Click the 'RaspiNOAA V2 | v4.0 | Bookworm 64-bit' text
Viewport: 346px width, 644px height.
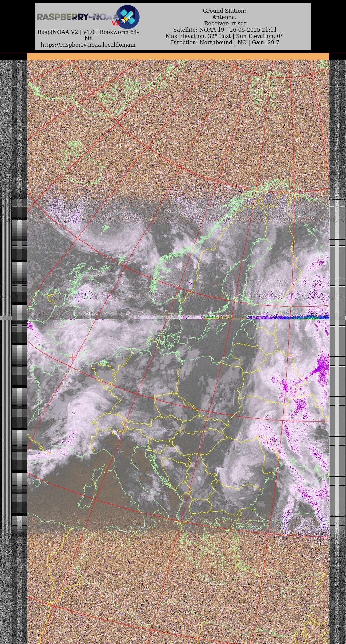pyautogui.click(x=88, y=35)
